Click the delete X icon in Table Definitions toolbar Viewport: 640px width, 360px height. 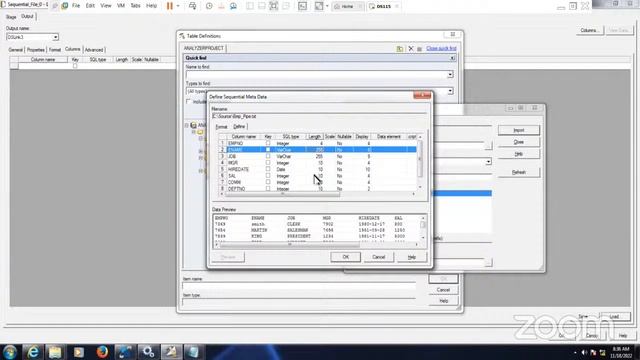[411, 49]
